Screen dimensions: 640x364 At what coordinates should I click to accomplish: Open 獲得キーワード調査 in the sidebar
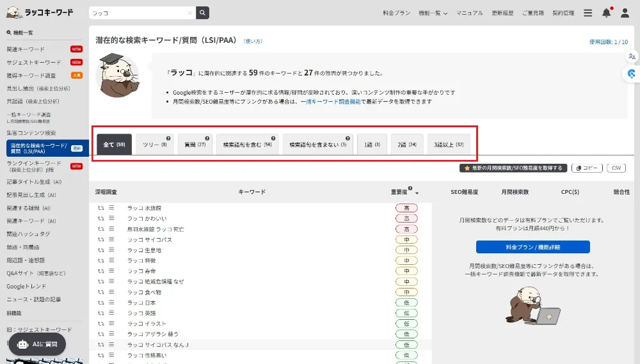pos(31,75)
